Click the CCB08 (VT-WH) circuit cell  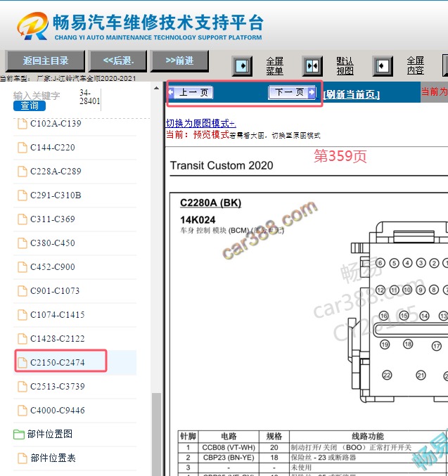[229, 447]
